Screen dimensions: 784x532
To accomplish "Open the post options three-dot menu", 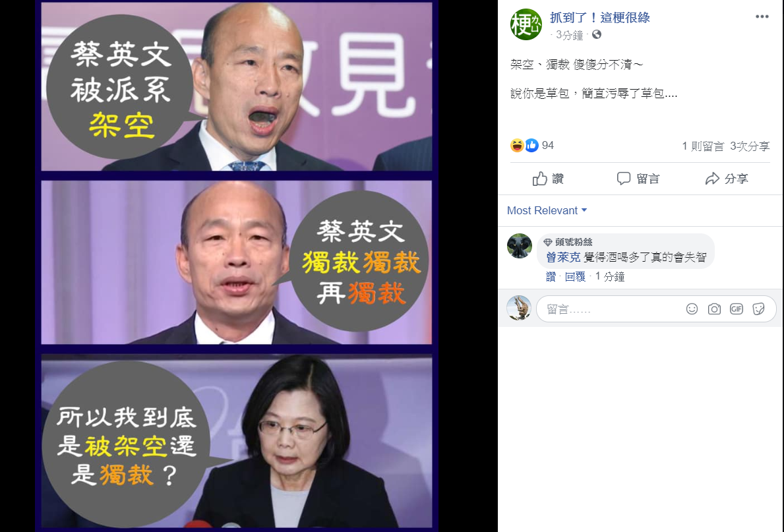I will pyautogui.click(x=762, y=16).
